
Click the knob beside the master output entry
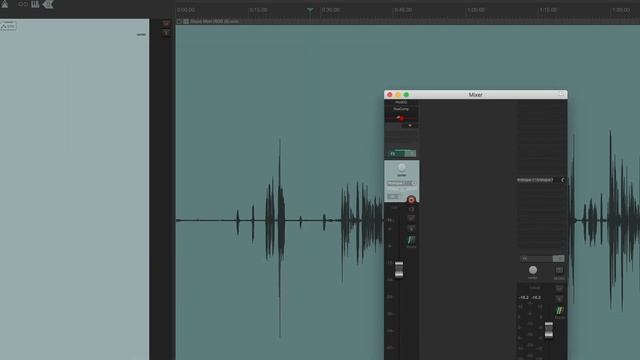point(563,180)
